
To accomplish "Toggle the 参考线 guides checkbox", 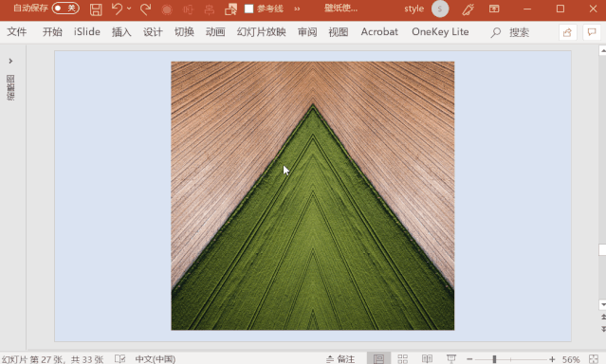I will [x=248, y=9].
